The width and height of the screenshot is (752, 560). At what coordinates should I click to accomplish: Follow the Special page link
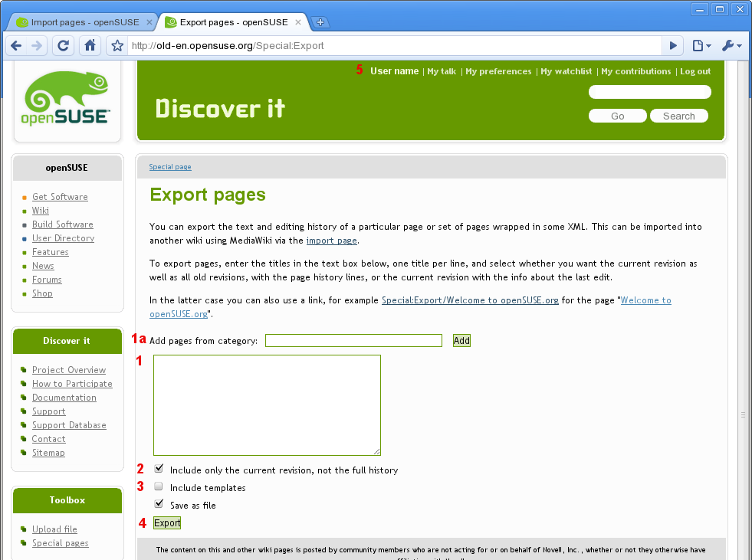(x=169, y=167)
